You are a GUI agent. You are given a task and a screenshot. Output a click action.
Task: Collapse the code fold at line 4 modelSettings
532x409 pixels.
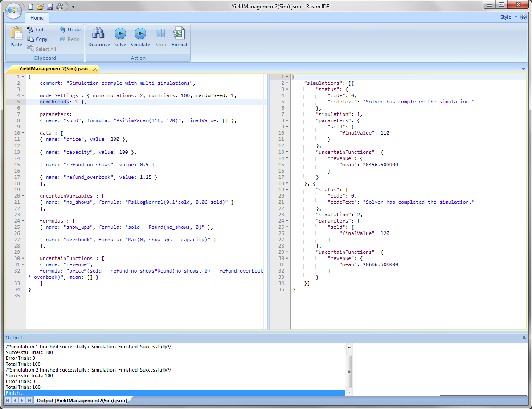click(23, 95)
